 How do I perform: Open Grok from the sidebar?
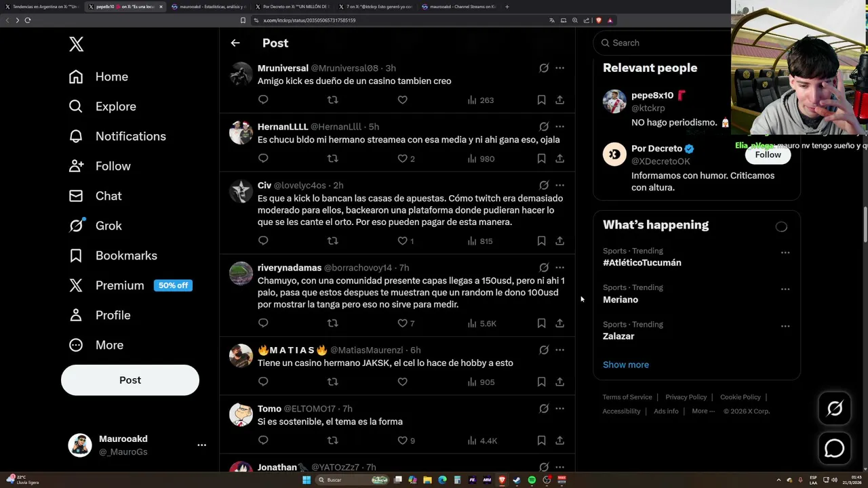pyautogui.click(x=95, y=226)
